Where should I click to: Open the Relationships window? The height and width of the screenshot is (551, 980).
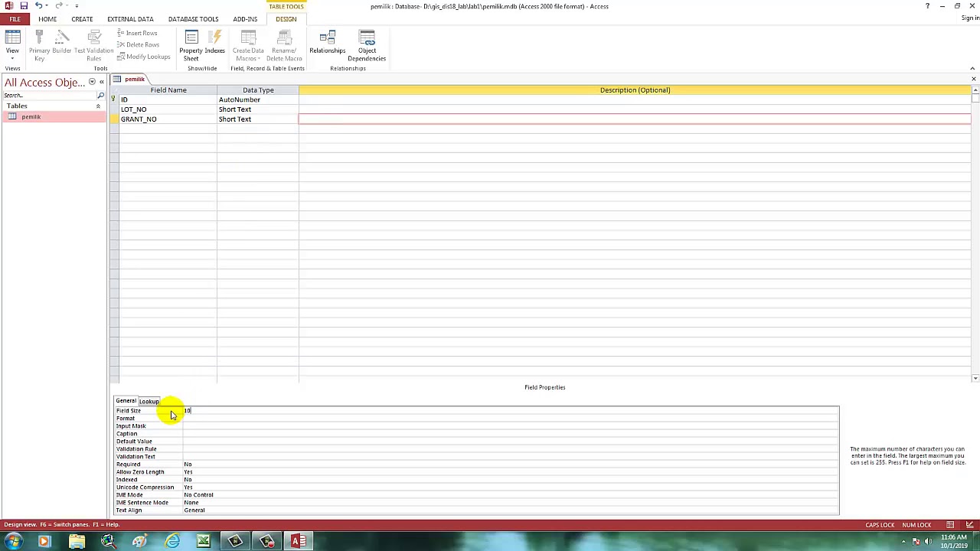point(327,42)
